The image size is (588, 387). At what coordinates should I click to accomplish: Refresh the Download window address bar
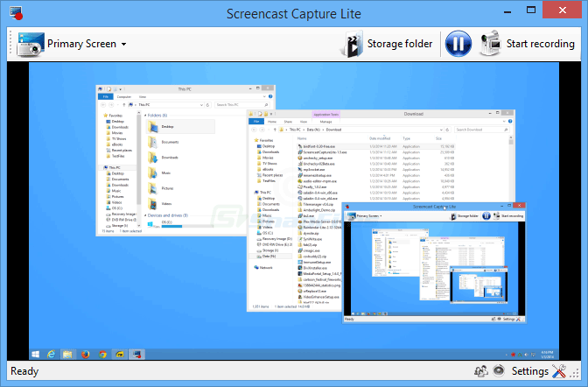click(447, 130)
